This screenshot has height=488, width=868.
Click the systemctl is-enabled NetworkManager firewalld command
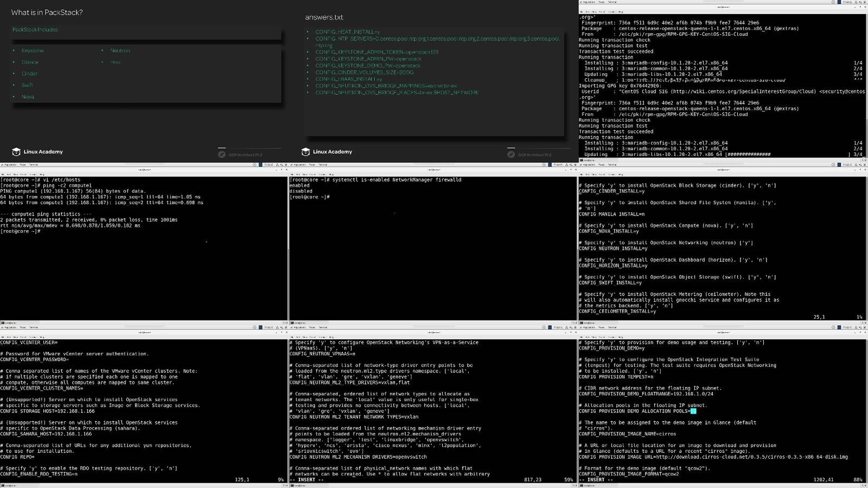click(x=375, y=180)
